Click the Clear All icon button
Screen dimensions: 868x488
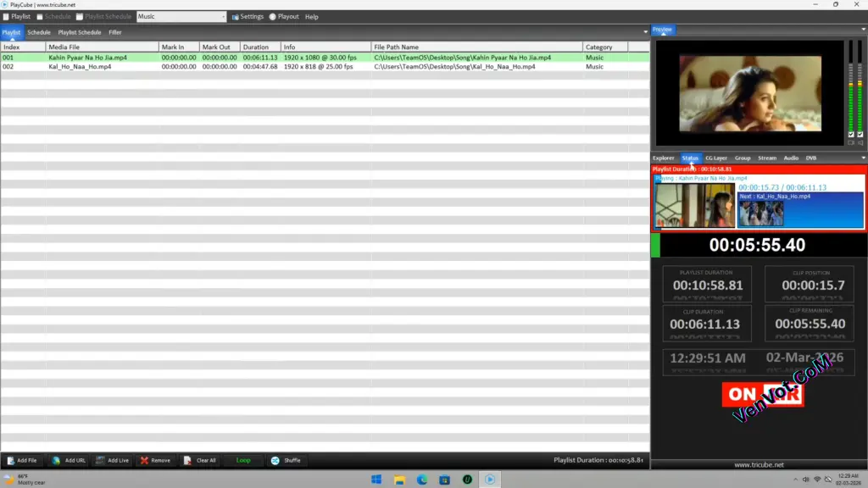point(188,460)
